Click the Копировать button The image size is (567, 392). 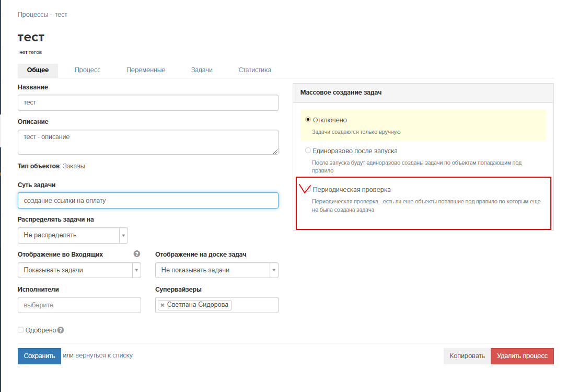467,356
